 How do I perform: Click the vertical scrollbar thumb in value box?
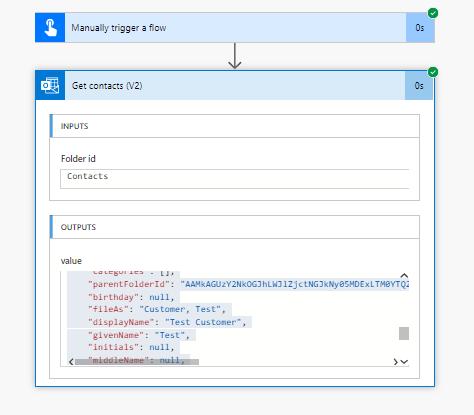pos(404,333)
